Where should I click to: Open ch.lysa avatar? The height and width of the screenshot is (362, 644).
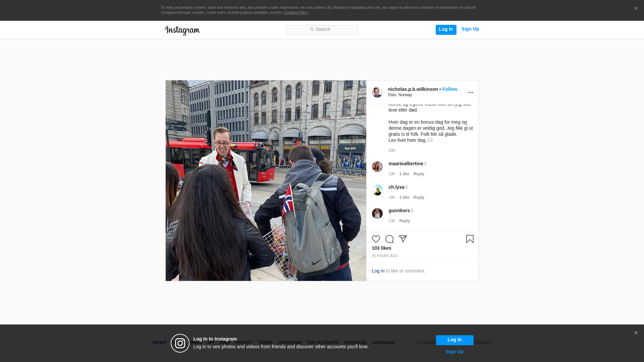coord(377,190)
